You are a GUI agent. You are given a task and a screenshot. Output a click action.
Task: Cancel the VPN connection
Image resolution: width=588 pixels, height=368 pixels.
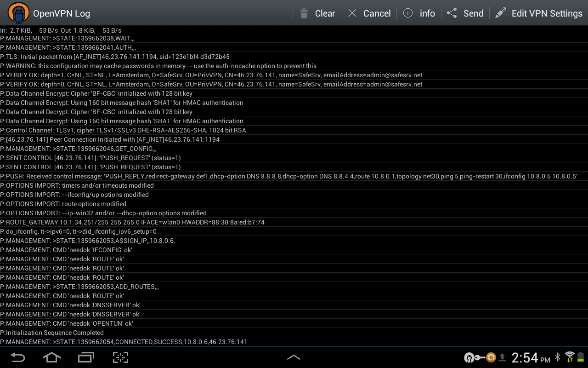[x=369, y=13]
